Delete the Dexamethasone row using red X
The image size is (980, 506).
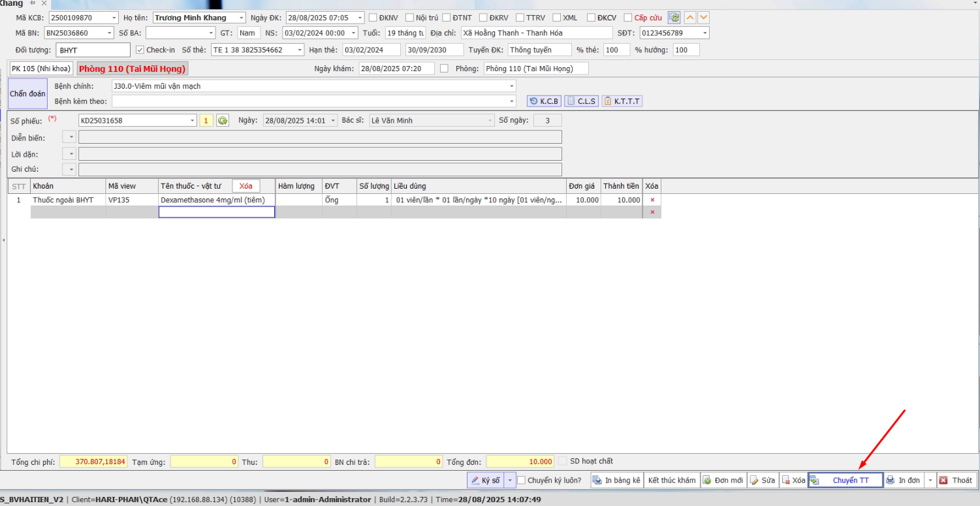(x=652, y=200)
